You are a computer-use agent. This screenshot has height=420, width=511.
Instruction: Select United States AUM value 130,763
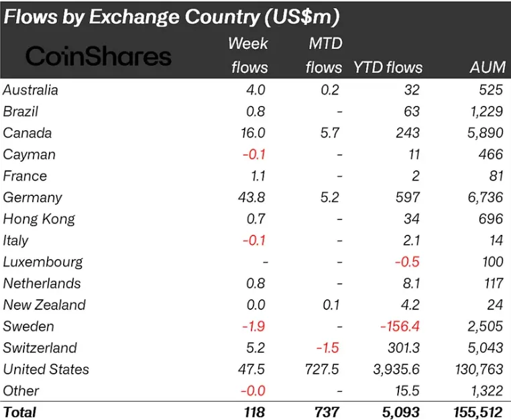coord(479,370)
